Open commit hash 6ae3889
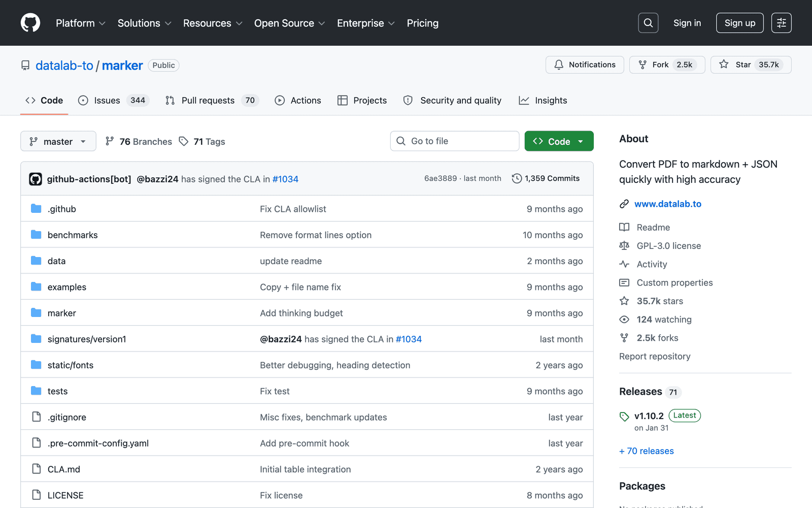This screenshot has width=812, height=508. 441,178
